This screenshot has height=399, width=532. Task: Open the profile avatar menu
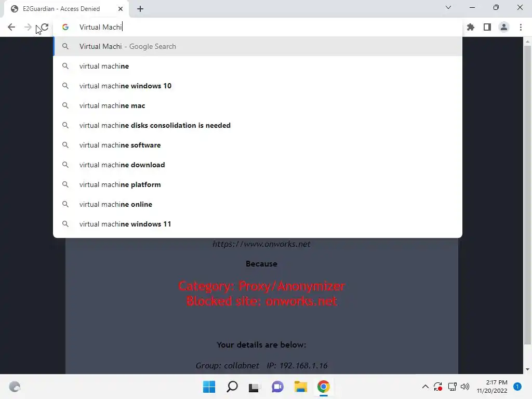pos(504,27)
